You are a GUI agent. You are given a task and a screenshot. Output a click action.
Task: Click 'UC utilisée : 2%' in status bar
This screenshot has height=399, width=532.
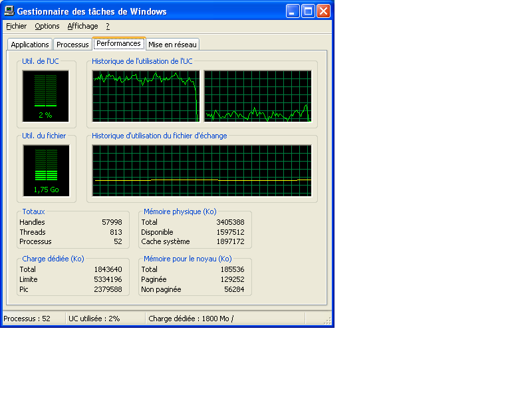click(x=105, y=319)
